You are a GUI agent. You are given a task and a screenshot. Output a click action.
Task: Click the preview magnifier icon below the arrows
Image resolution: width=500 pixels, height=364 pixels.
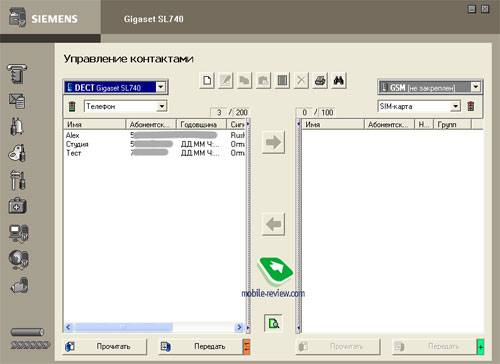[x=273, y=323]
